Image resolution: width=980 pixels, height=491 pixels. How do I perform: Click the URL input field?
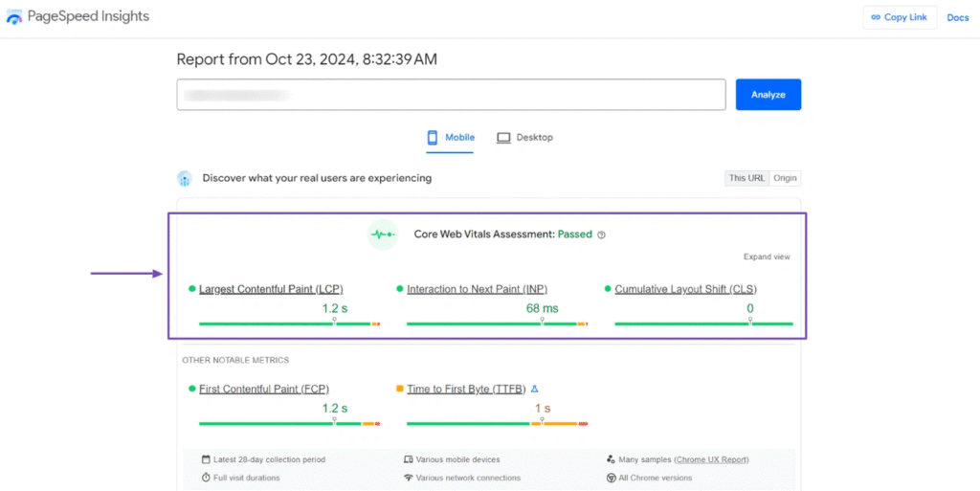451,95
